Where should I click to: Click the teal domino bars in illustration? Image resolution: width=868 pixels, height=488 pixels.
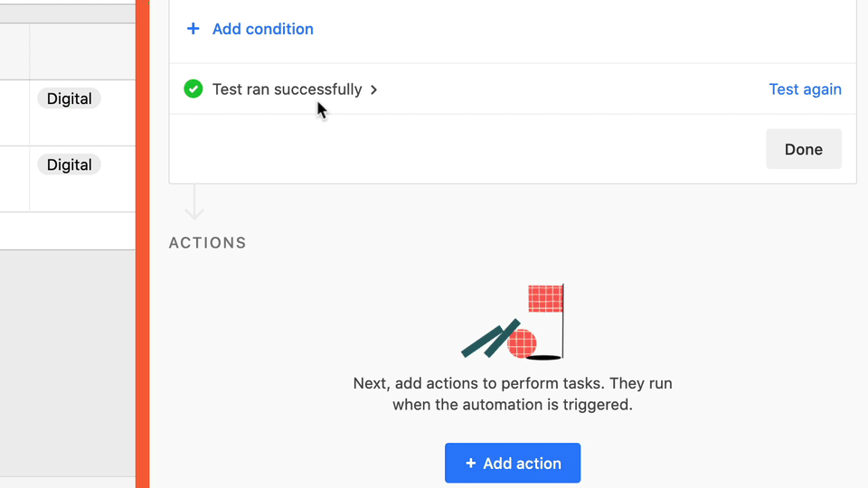click(490, 338)
